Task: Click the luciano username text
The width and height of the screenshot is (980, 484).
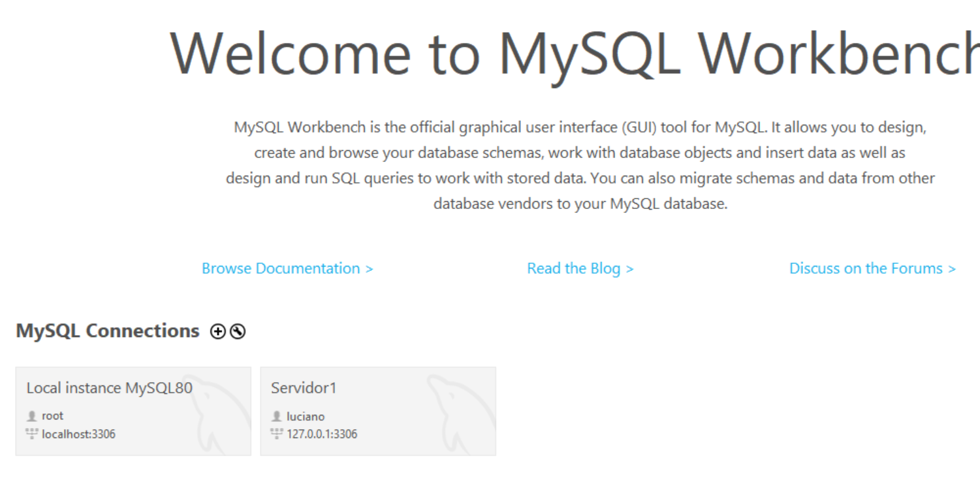Action: click(x=306, y=416)
